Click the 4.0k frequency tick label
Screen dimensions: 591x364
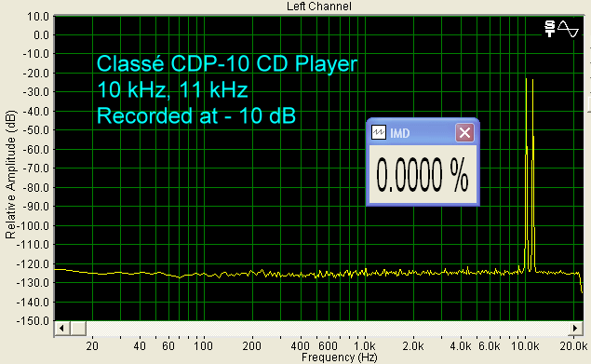click(x=461, y=345)
